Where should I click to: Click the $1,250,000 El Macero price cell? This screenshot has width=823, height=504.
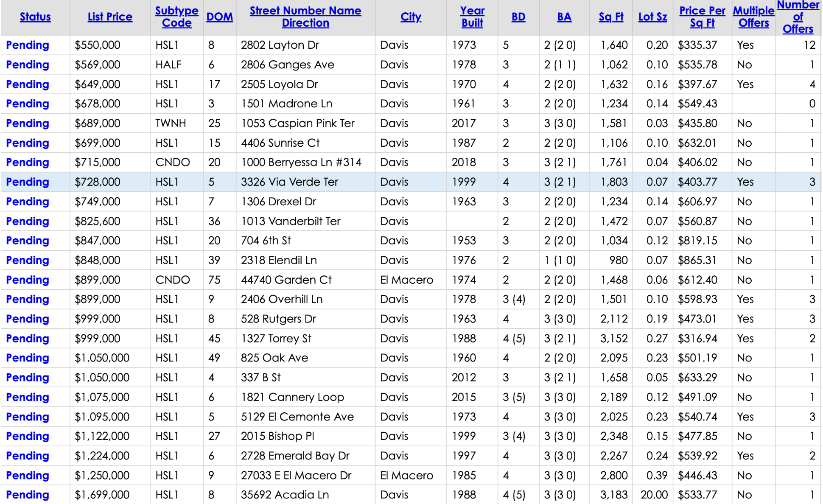click(102, 475)
